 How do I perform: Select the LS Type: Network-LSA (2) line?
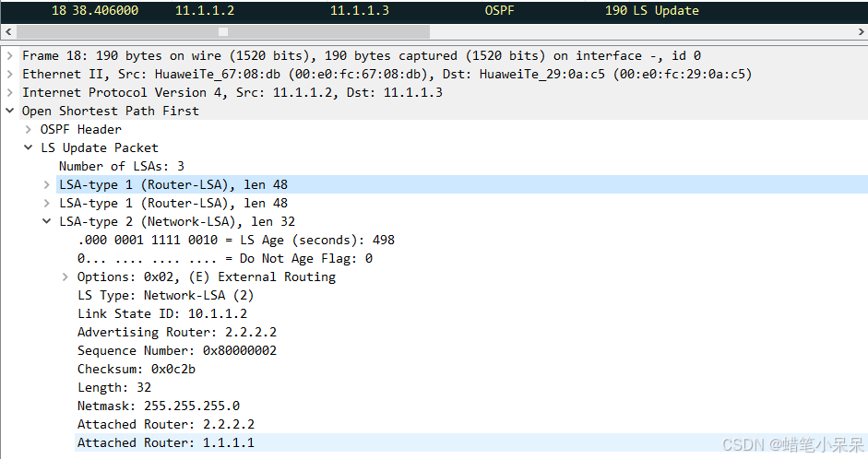point(165,295)
